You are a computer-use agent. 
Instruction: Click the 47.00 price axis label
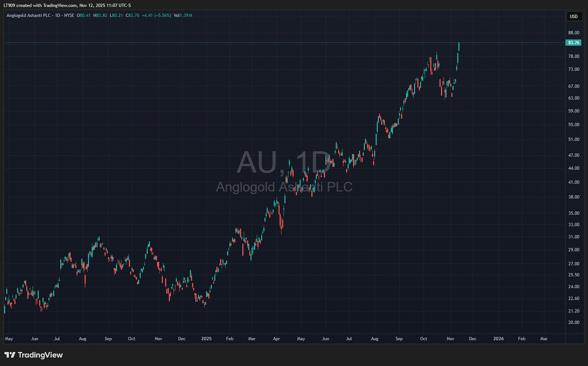coord(573,155)
